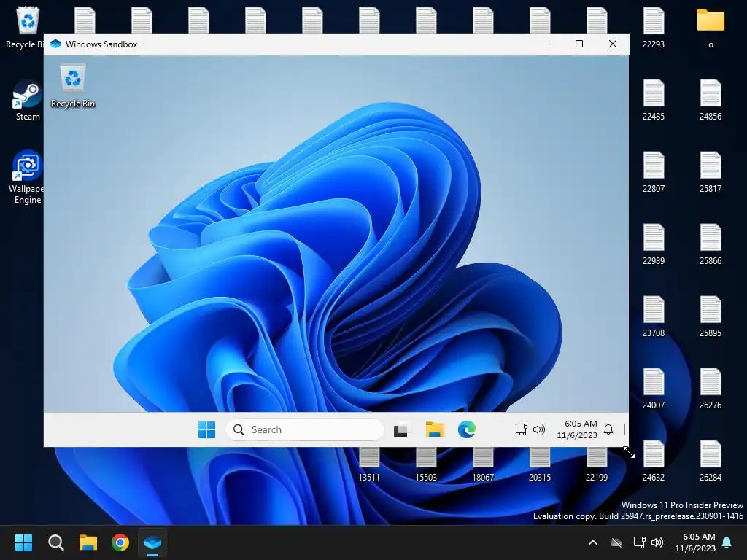747x560 pixels.
Task: Open File Explorer on the host taskbar
Action: point(88,542)
